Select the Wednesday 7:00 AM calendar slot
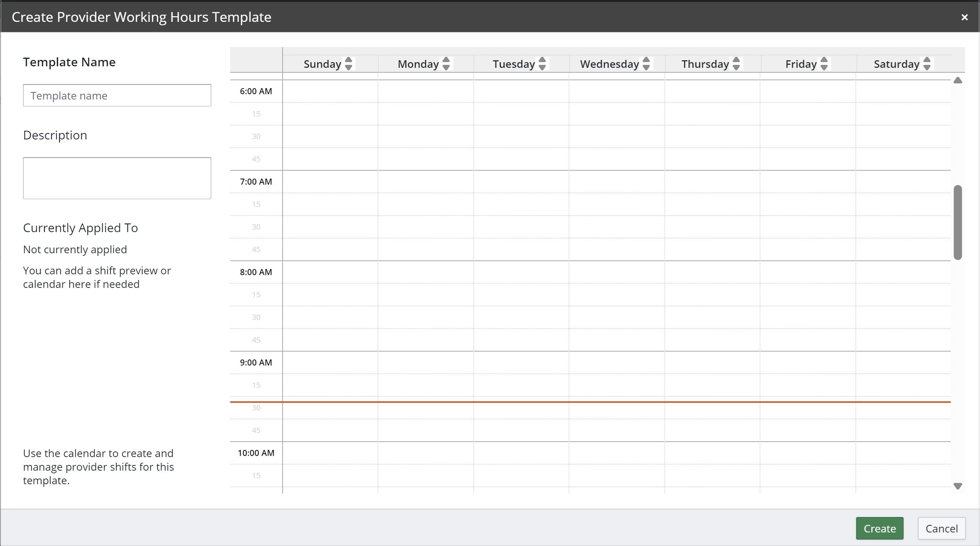The image size is (980, 546). 617,182
